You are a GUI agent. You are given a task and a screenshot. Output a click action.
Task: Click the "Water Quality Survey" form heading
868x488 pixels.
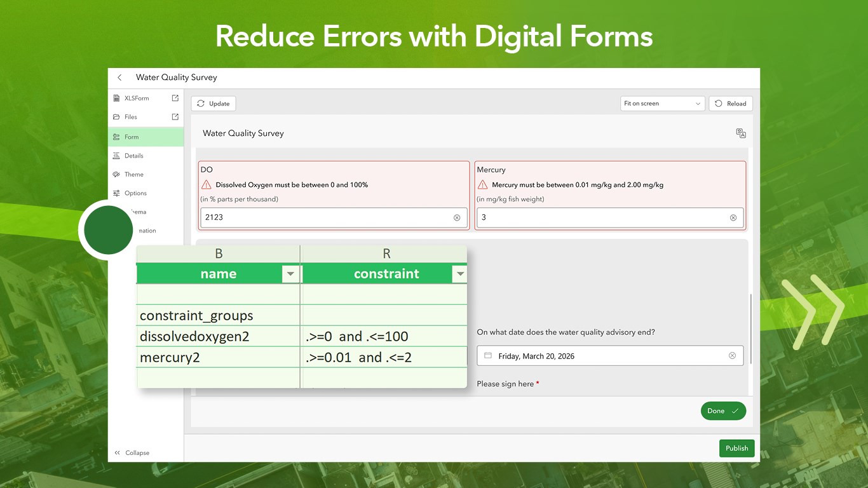(x=243, y=133)
